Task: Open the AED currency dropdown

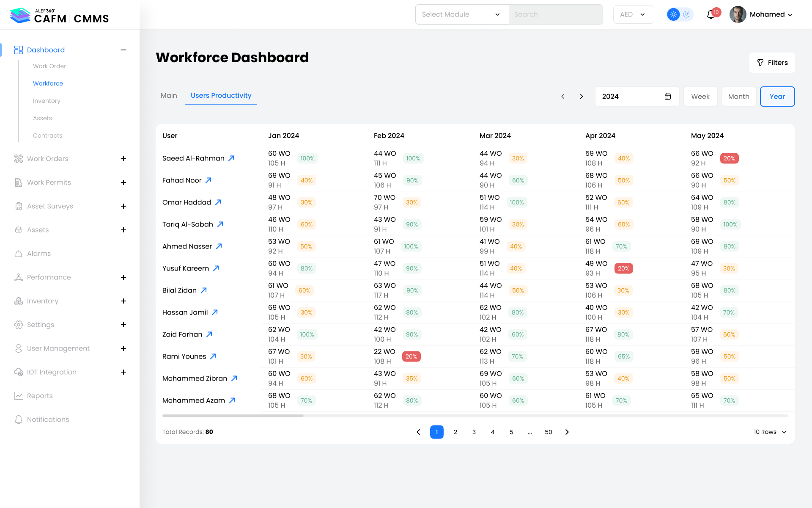Action: click(633, 14)
